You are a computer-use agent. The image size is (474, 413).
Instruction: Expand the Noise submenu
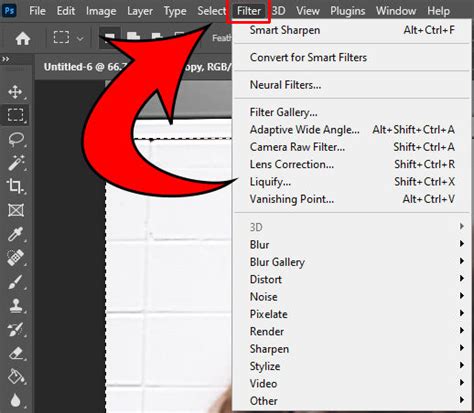tap(352, 297)
